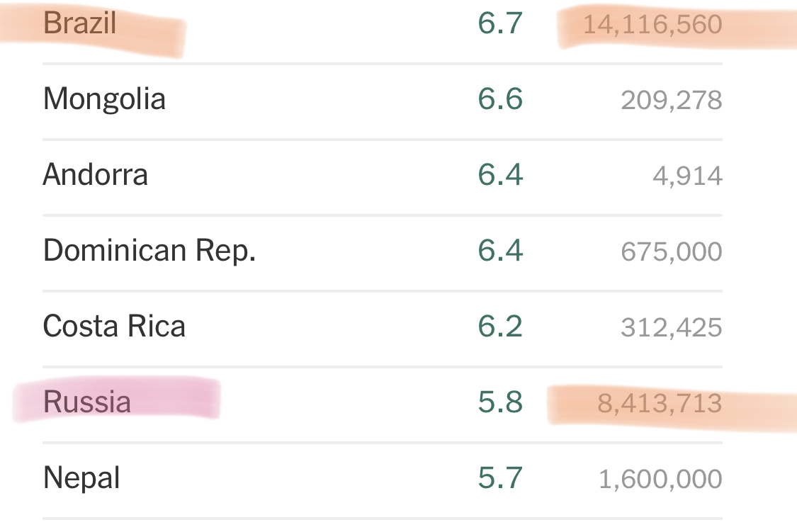Click Nepal's 5.7 rate value

500,478
